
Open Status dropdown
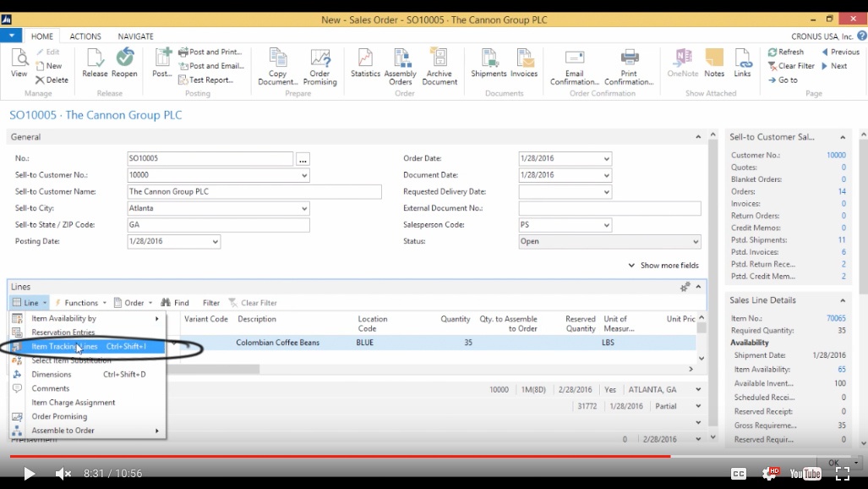click(696, 242)
